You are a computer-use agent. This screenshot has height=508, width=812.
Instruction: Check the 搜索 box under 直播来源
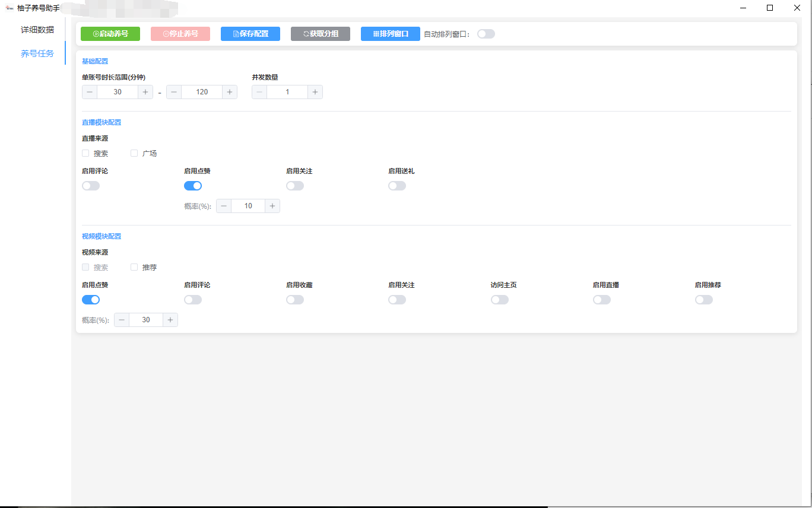coord(85,153)
